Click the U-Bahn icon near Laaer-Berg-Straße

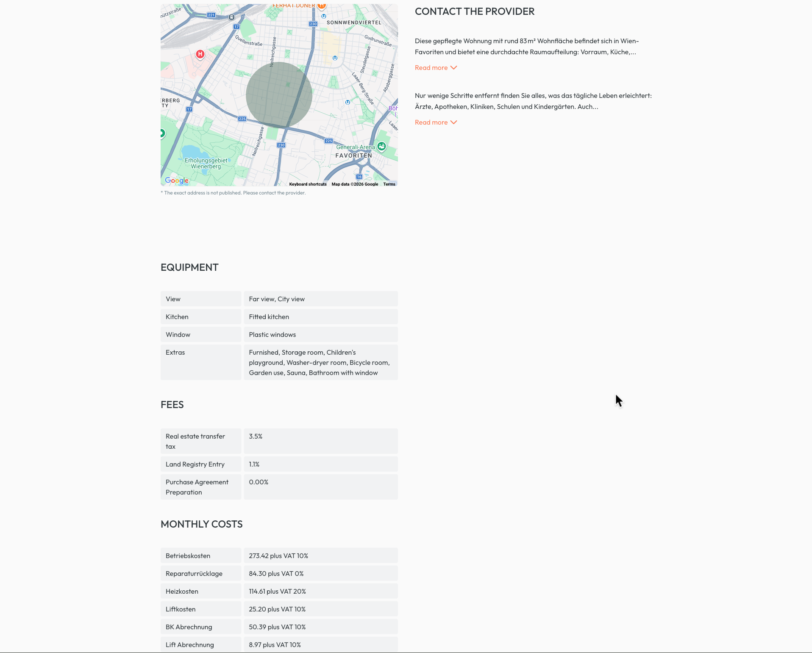coord(348,102)
